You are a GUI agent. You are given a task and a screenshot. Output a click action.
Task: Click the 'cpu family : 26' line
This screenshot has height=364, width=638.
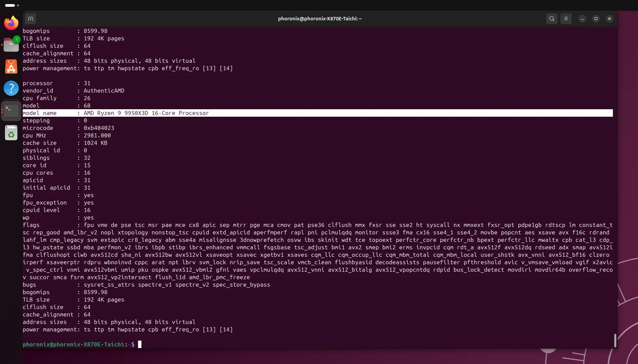tap(57, 98)
